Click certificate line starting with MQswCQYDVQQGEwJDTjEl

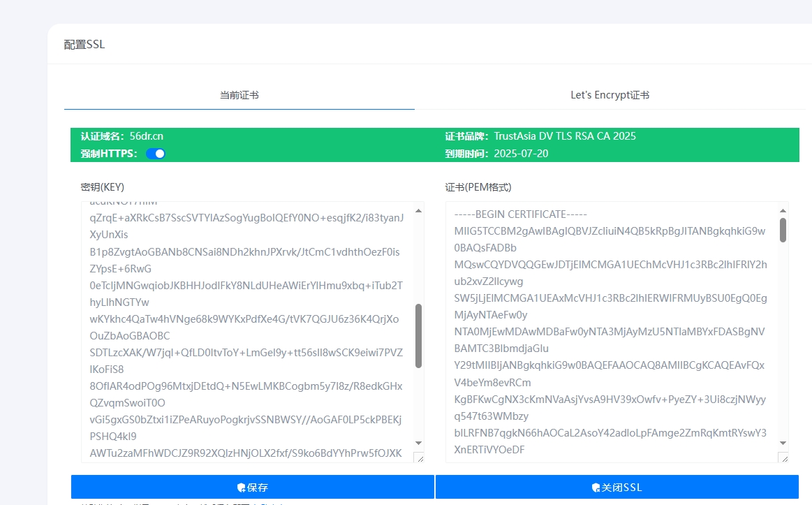pyautogui.click(x=610, y=265)
